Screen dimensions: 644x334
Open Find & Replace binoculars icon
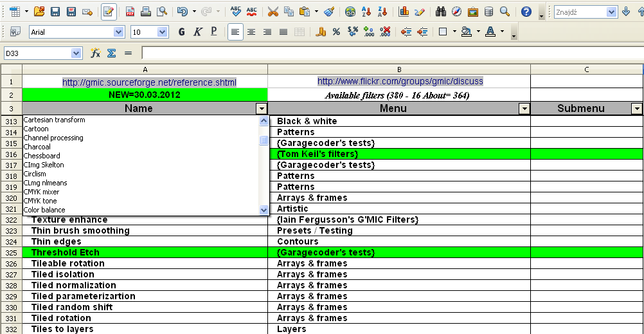441,12
